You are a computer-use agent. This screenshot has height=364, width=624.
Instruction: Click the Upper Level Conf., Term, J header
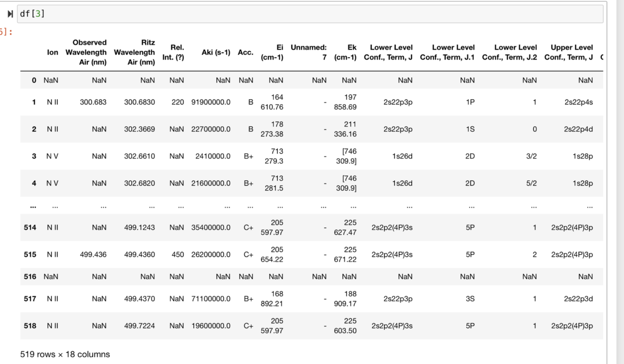[x=569, y=52]
